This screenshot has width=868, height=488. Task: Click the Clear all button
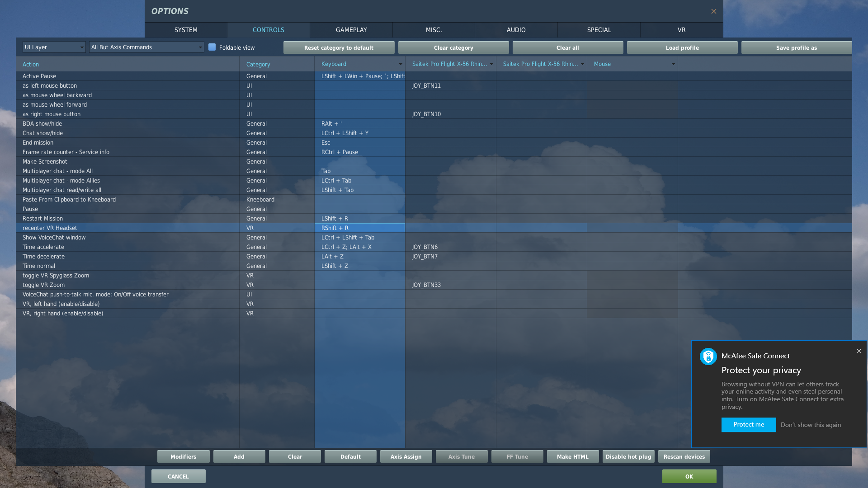(x=568, y=47)
